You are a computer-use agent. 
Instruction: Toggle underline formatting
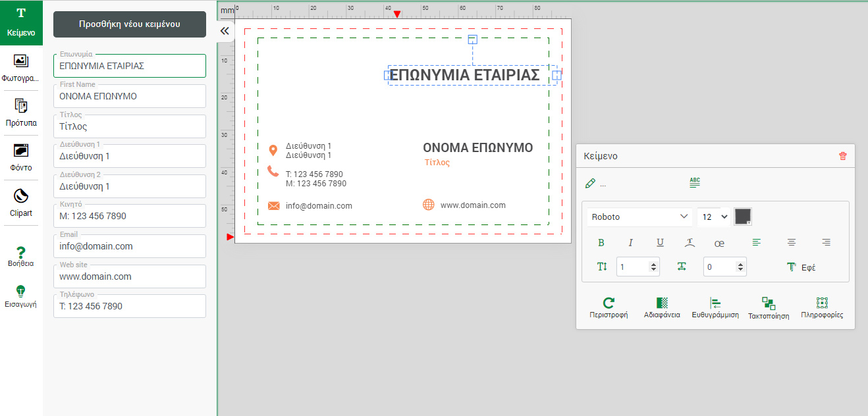660,243
